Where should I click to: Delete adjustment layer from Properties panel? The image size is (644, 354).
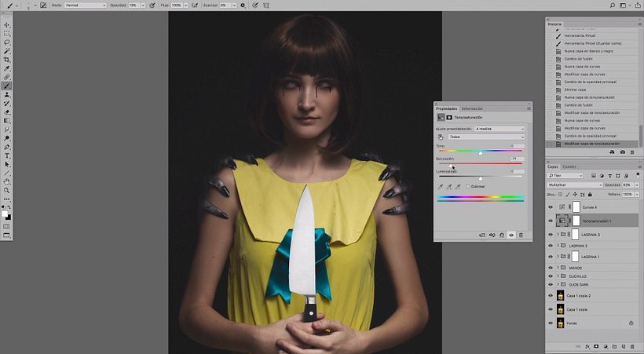click(x=521, y=235)
